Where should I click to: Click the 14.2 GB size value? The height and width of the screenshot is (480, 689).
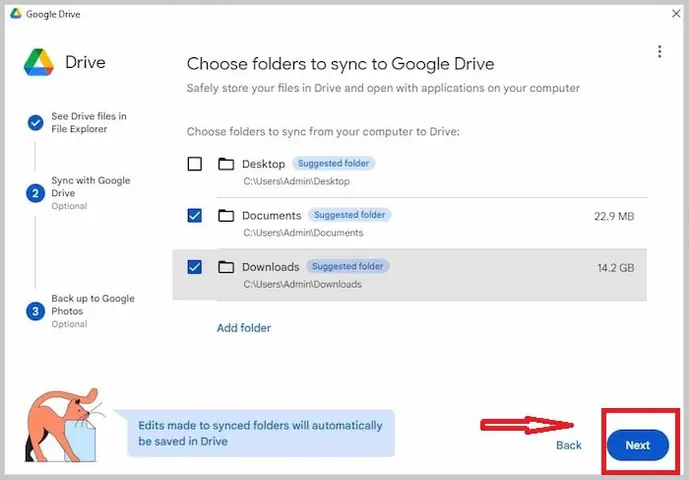point(616,268)
